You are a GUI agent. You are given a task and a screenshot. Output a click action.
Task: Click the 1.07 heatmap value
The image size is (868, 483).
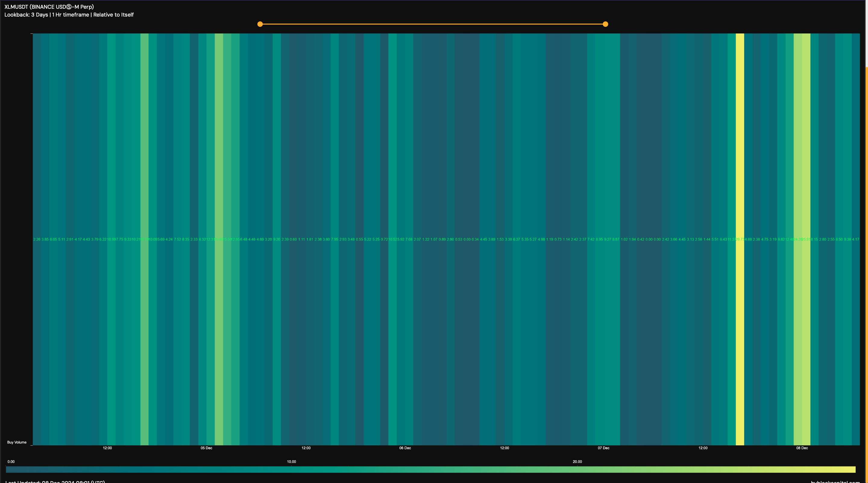434,239
